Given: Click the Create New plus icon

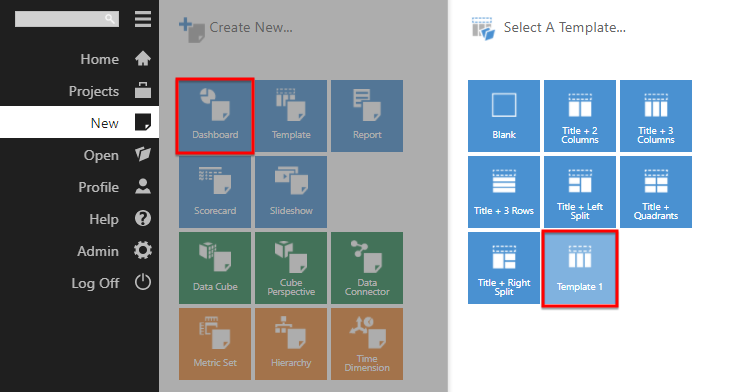Looking at the screenshot, I should 192,29.
